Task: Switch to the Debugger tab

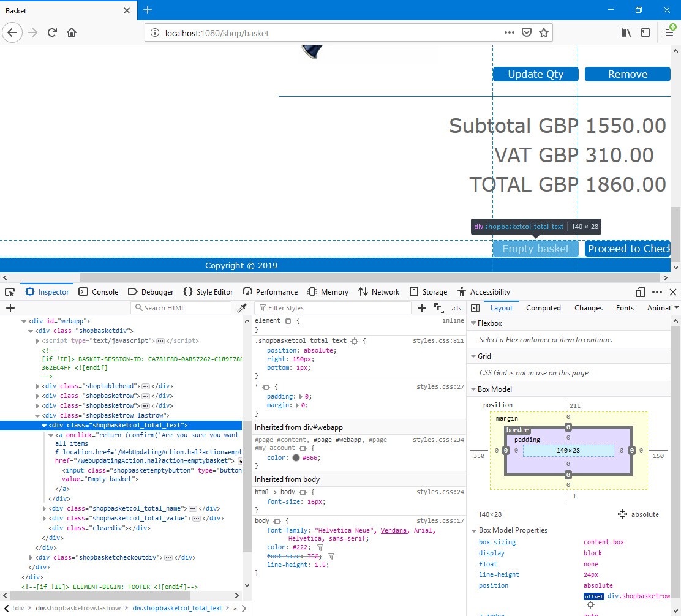Action: (151, 292)
